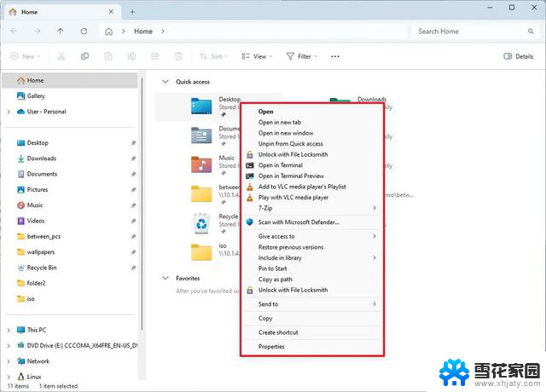This screenshot has height=392, width=546.
Task: Click the Search Home input field
Action: [475, 32]
